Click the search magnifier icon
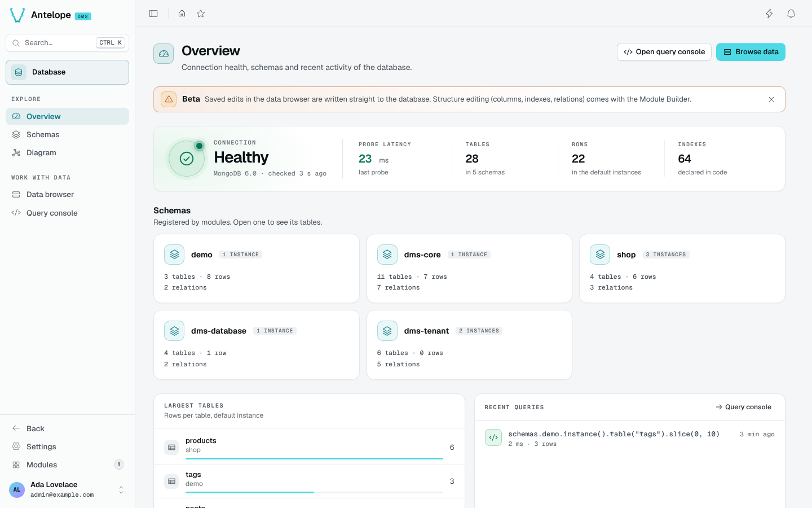812x508 pixels. coord(16,43)
